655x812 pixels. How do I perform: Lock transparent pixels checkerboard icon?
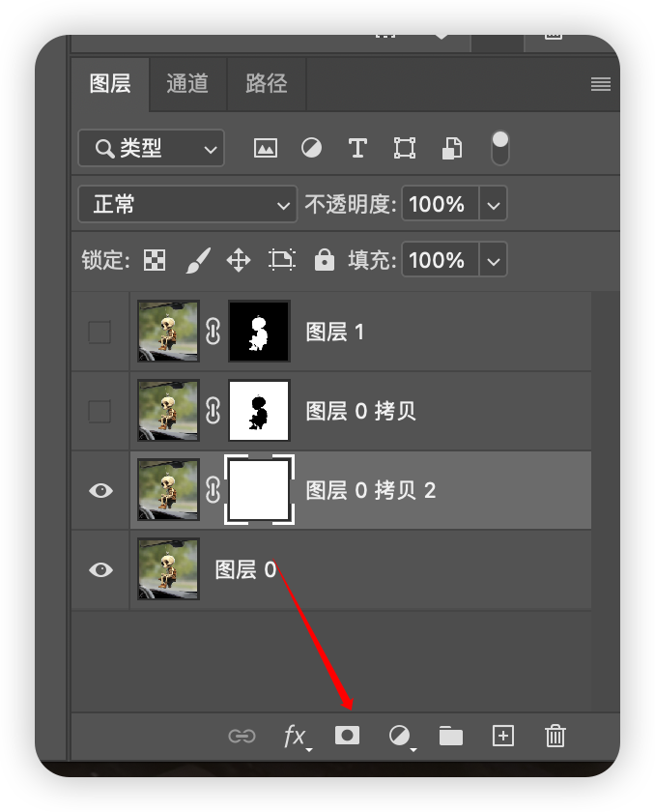click(x=155, y=260)
